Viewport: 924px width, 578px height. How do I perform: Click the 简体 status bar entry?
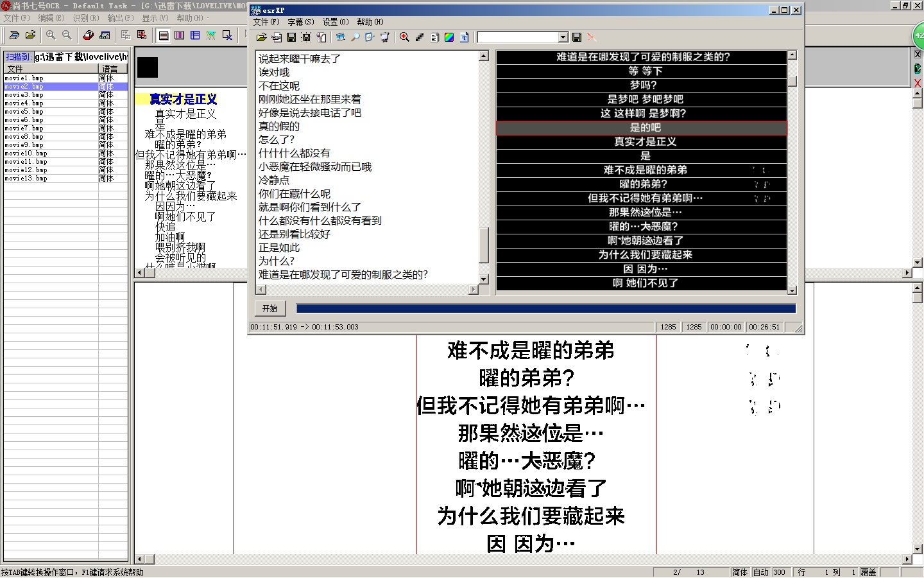point(740,572)
